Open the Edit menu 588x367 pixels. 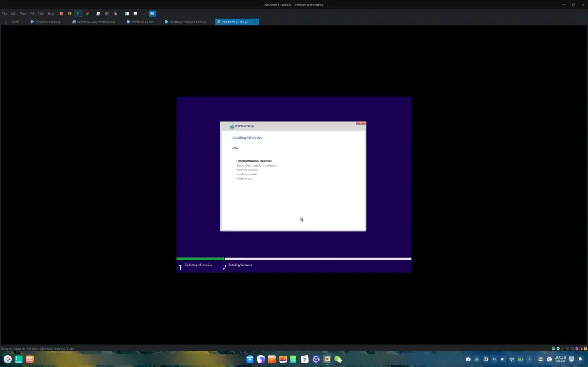13,14
